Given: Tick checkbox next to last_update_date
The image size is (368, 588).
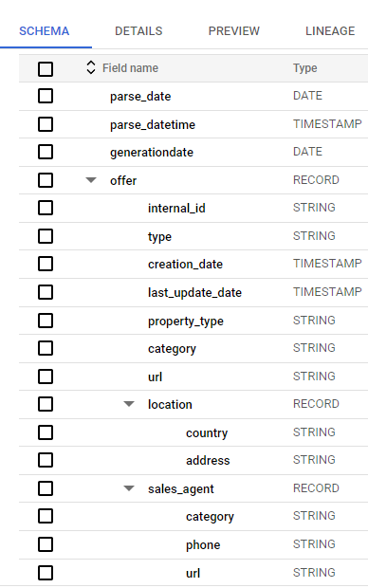Looking at the screenshot, I should coord(46,292).
